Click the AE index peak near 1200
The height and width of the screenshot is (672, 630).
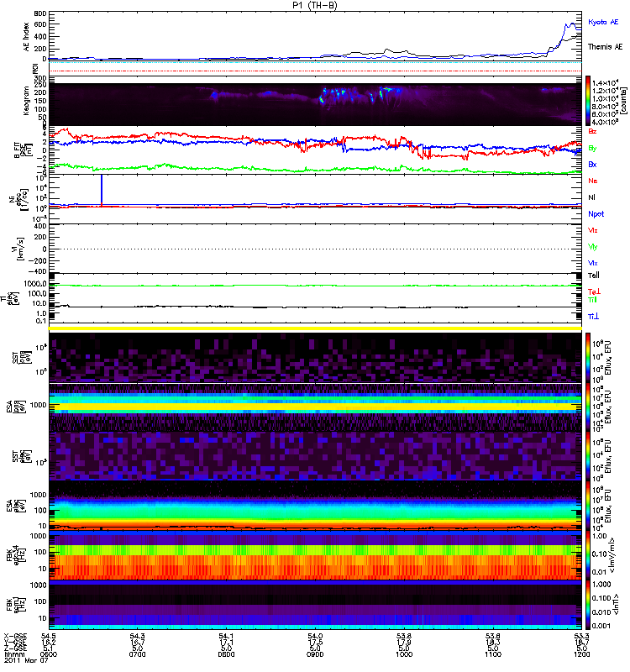(x=571, y=24)
